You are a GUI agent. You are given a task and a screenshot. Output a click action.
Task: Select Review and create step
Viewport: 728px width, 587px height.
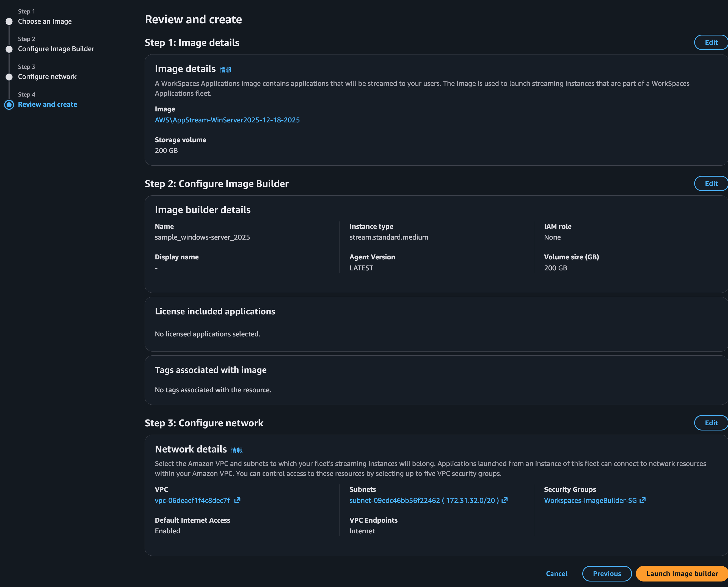click(x=47, y=105)
